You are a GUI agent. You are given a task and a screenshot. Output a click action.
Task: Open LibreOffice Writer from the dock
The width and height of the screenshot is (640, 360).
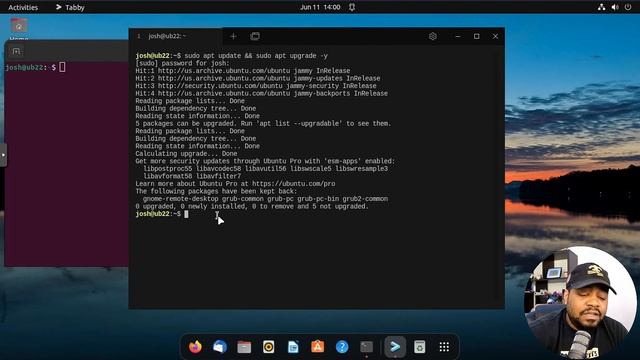pyautogui.click(x=293, y=347)
